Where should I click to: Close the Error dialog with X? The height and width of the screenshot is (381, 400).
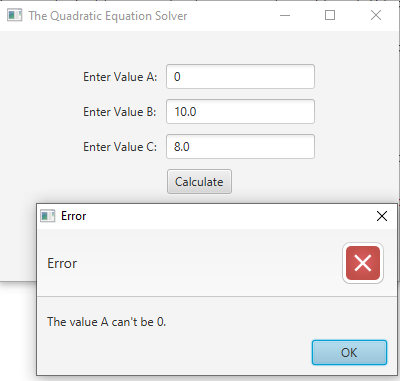(x=382, y=216)
